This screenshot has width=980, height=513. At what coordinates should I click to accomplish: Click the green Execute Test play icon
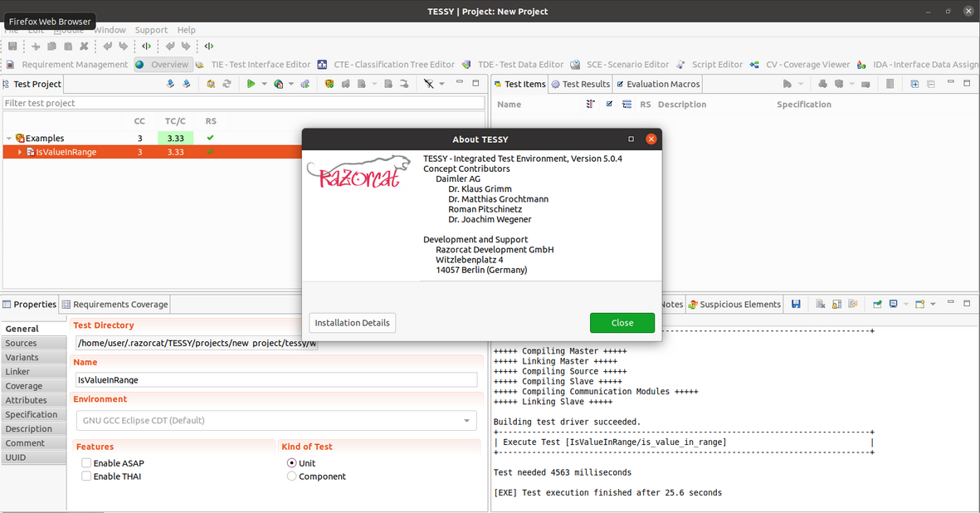click(251, 84)
